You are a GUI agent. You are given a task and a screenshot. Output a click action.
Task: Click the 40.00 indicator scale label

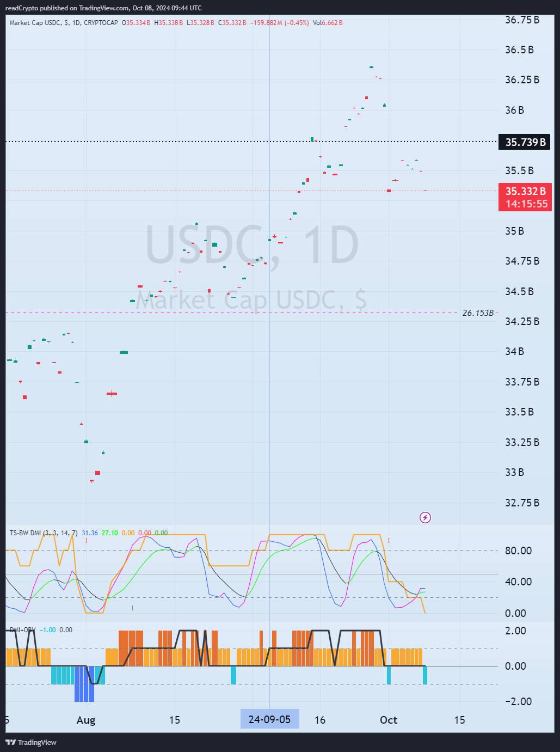[x=519, y=582]
